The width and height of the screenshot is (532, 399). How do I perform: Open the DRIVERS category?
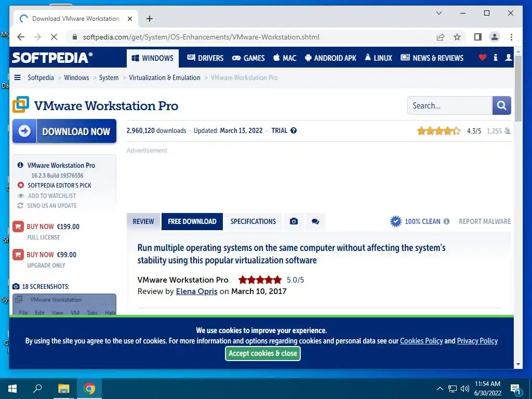tap(205, 58)
